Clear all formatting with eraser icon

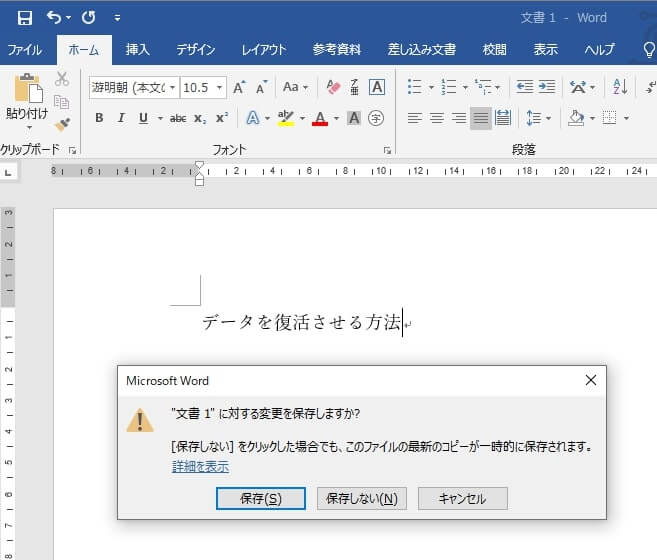(333, 87)
